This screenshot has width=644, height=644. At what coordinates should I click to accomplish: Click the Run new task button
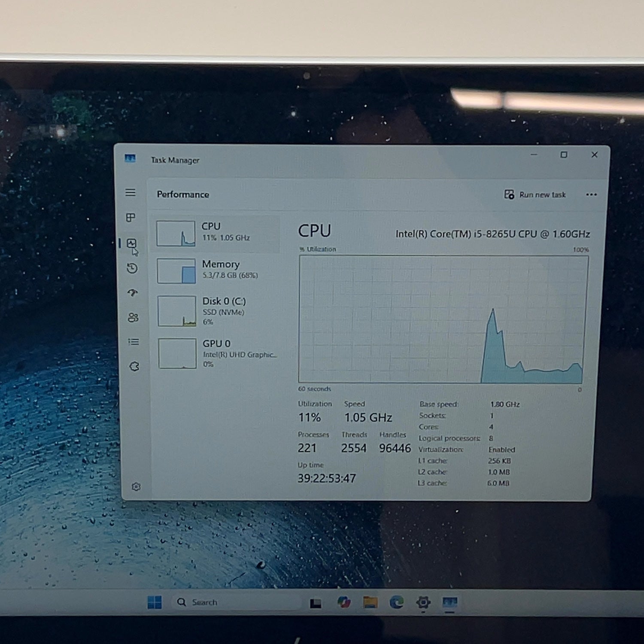(535, 194)
